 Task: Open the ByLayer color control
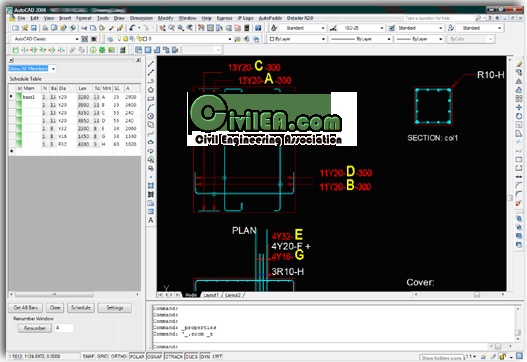tap(297, 39)
